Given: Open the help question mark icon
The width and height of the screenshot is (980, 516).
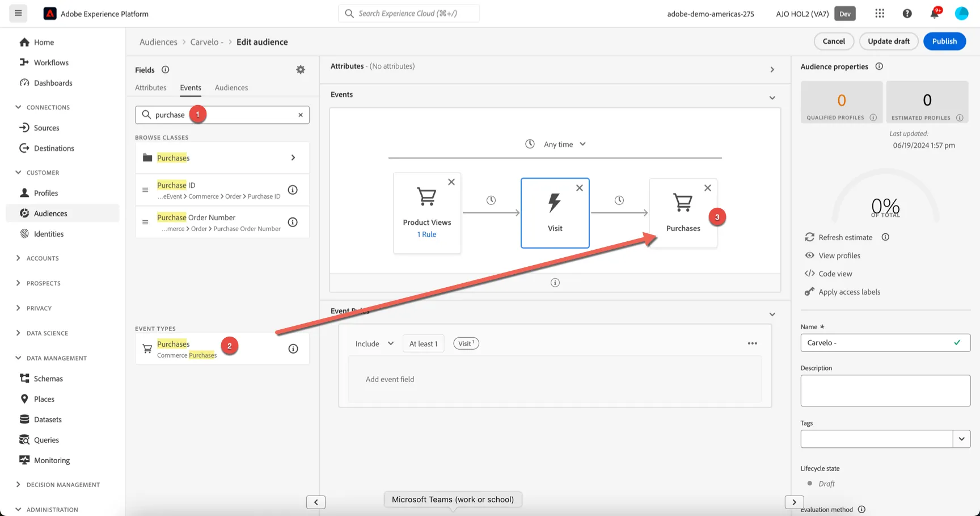Looking at the screenshot, I should (x=907, y=14).
